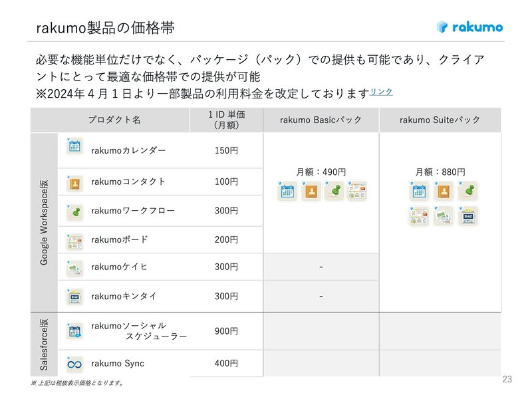The height and width of the screenshot is (399, 532).
Task: Click the 月額：490円 Basic pack price
Action: 321,172
